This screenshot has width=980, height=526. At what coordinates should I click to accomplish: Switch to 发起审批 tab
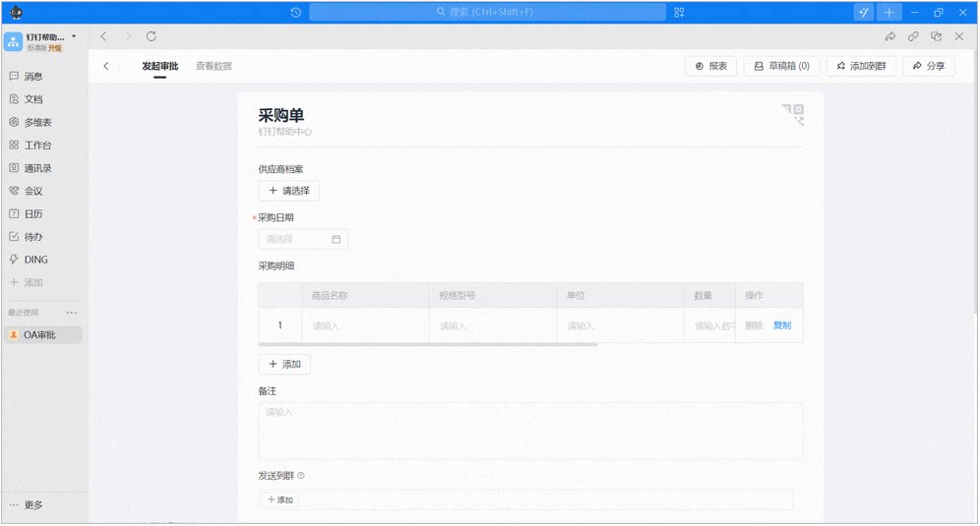[x=160, y=66]
